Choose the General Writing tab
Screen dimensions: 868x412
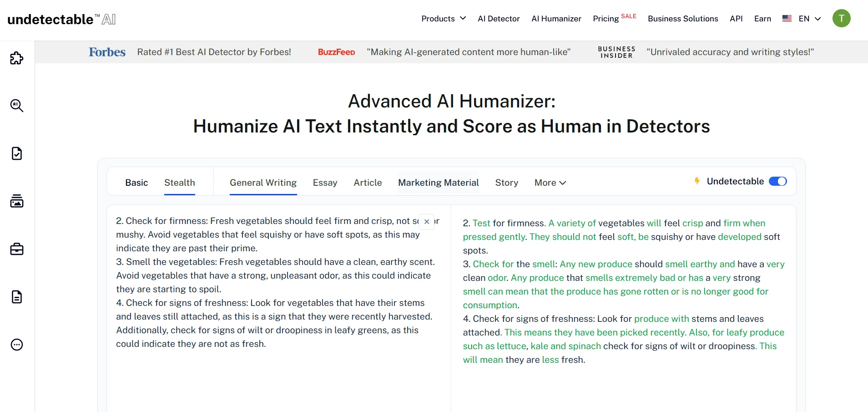[263, 183]
